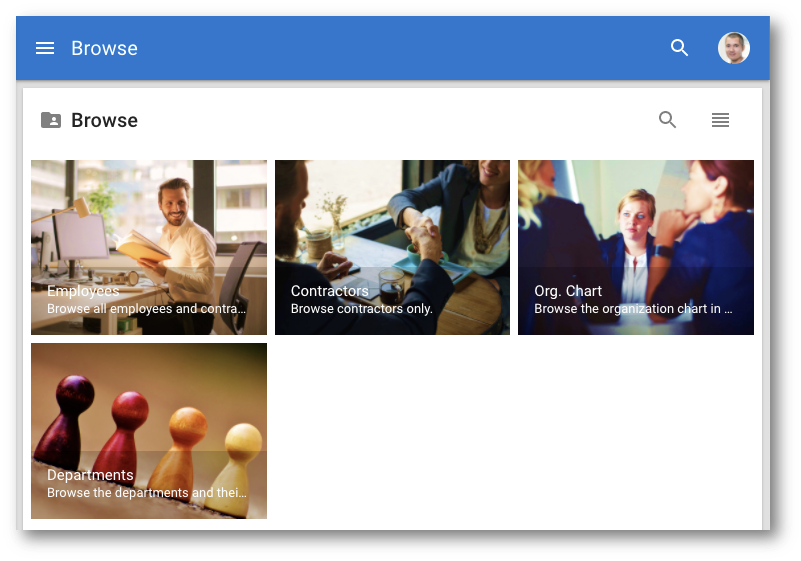
Task: Switch to list view icon
Action: click(x=720, y=120)
